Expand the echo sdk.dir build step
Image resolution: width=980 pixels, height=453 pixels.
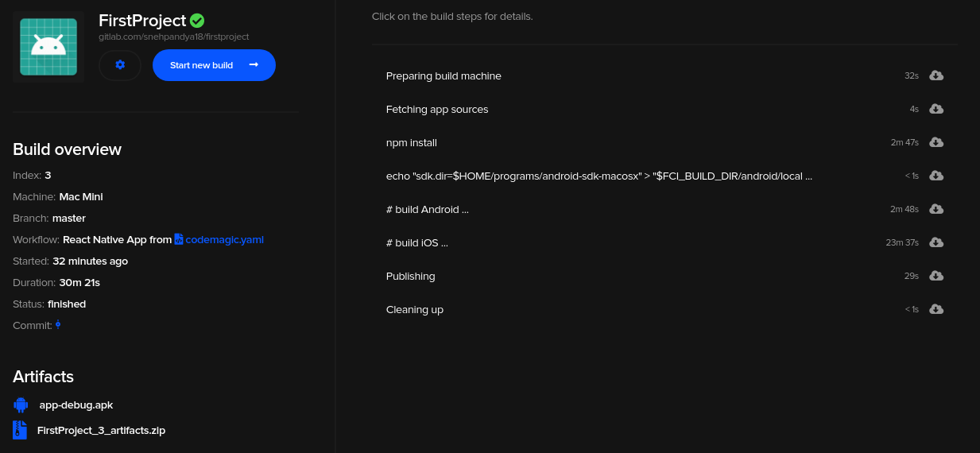(664, 176)
